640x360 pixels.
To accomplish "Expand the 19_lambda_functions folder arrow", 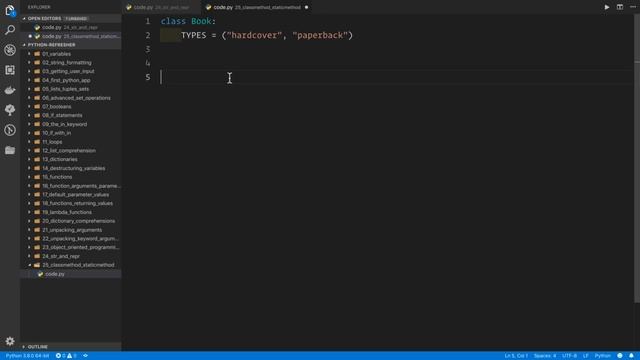I will pyautogui.click(x=29, y=212).
